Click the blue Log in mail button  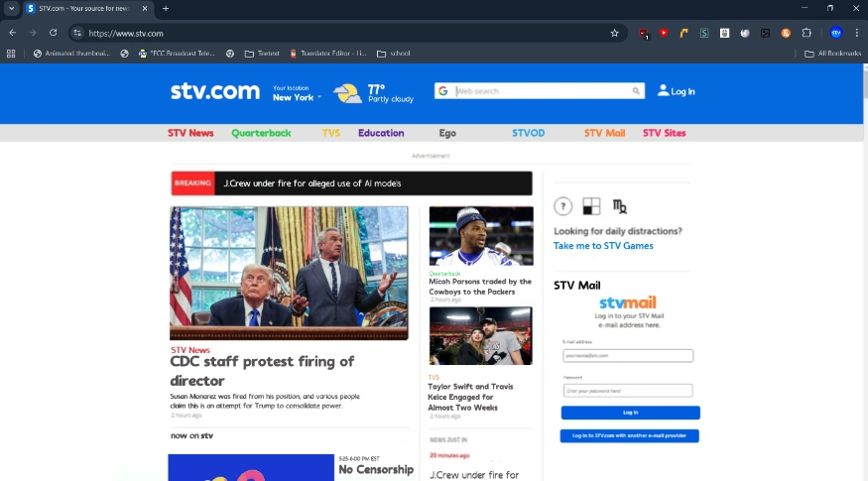(x=631, y=413)
